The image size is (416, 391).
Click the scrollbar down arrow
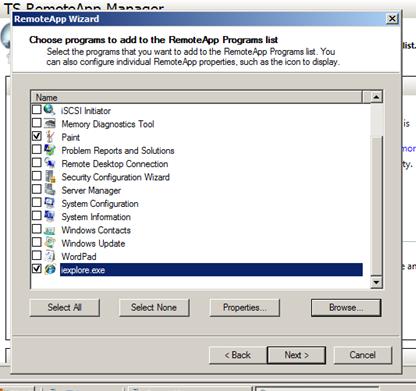click(376, 282)
